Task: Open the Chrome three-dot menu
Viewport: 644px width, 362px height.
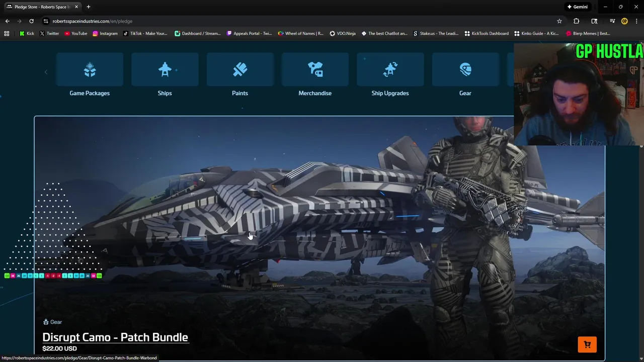Action: click(x=636, y=21)
